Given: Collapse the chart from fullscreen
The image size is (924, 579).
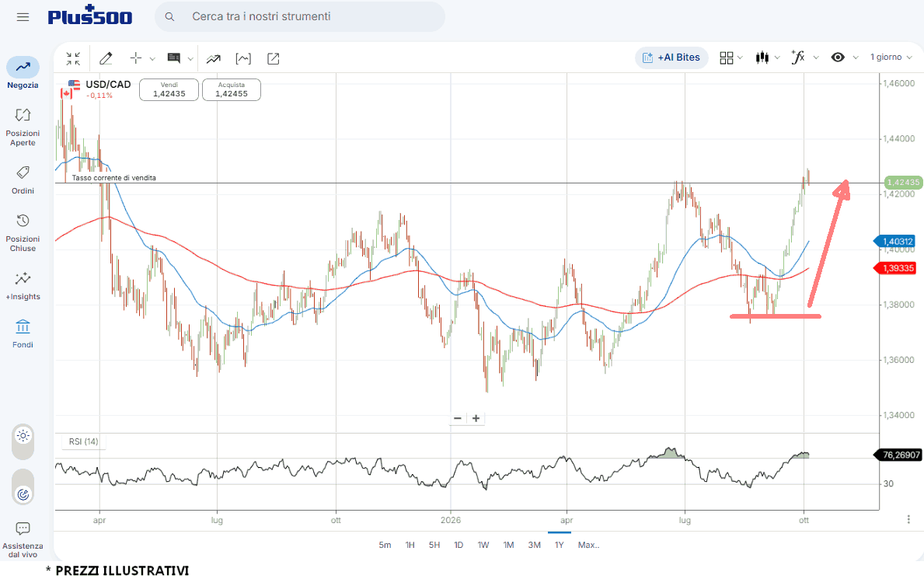Looking at the screenshot, I should (x=73, y=58).
